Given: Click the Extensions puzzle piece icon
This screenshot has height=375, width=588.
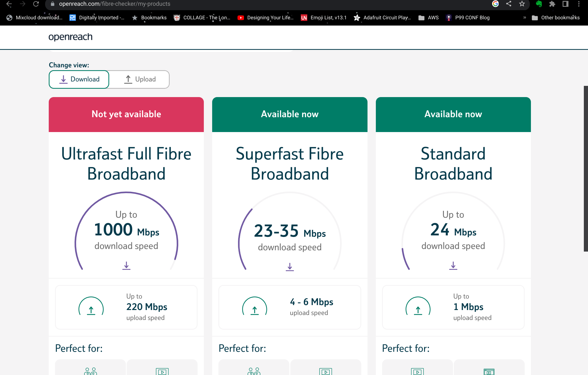Looking at the screenshot, I should [x=552, y=4].
